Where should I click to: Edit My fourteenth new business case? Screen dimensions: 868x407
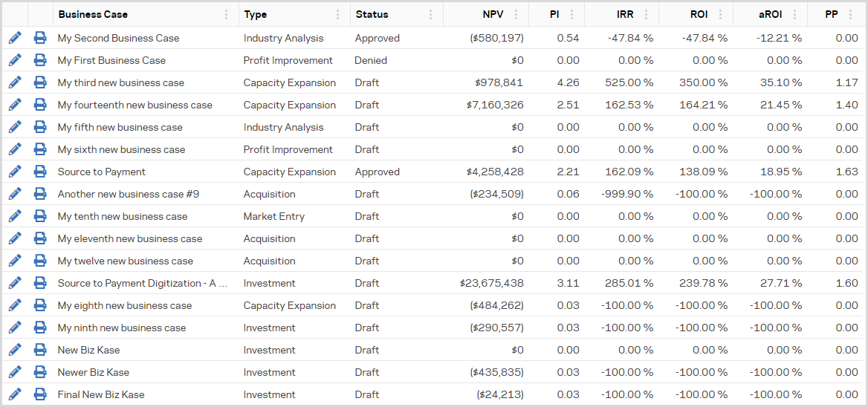[15, 105]
